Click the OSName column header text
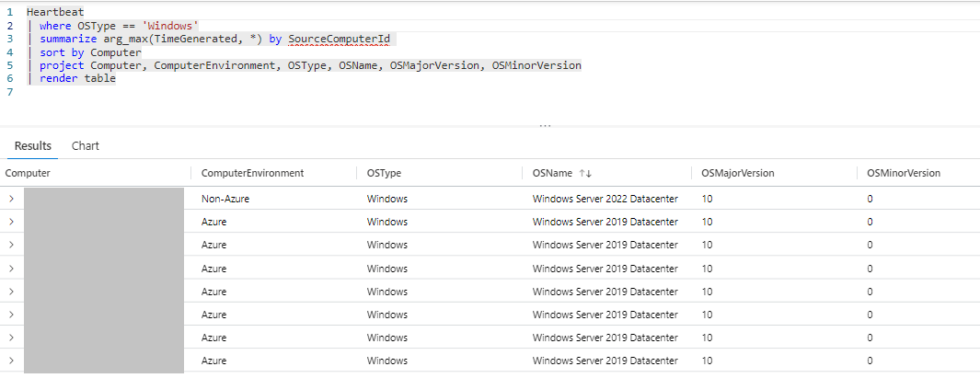Screen dimensions: 980x378 [x=552, y=173]
